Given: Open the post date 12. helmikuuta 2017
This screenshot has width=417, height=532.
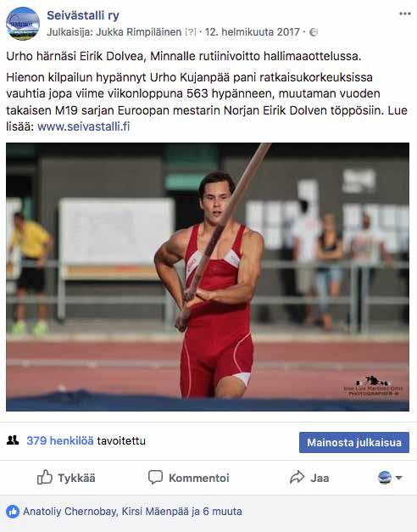Looking at the screenshot, I should click(253, 32).
